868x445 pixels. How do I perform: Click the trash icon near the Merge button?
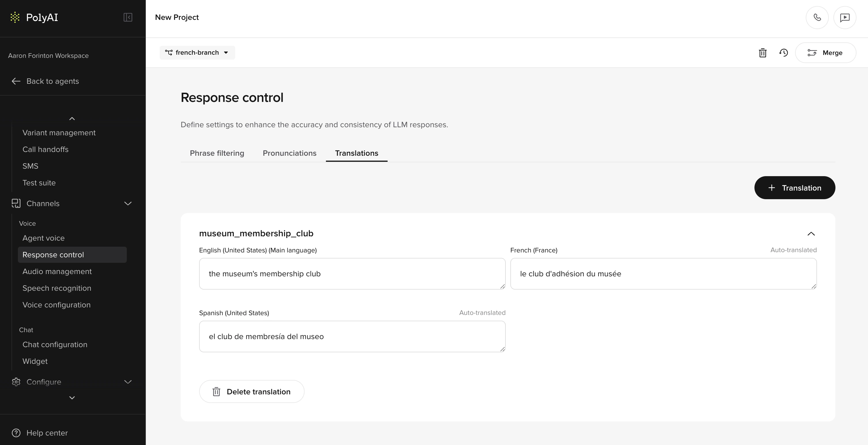(x=763, y=53)
